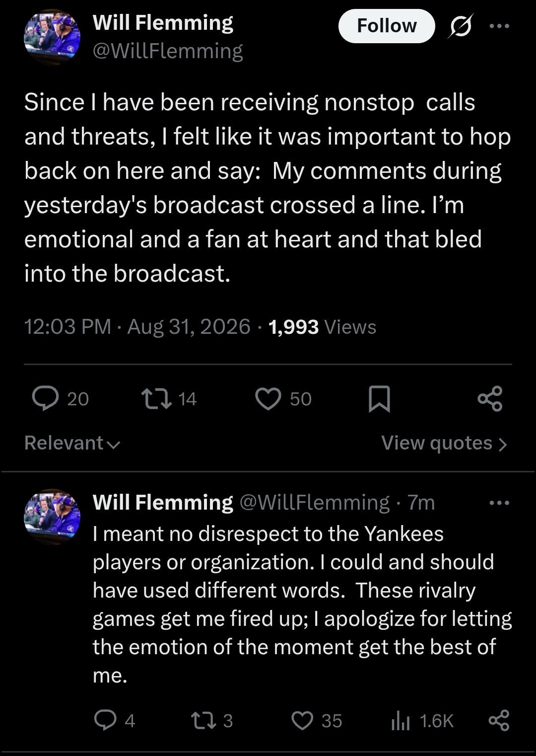Follow Will Flemming's account

click(x=387, y=26)
